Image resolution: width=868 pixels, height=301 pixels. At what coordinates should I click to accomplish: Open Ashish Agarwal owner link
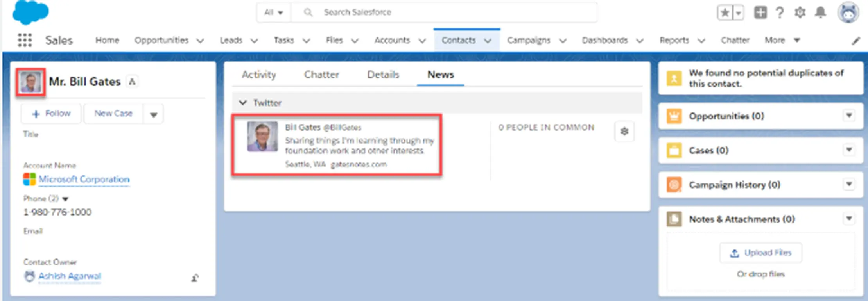point(70,276)
